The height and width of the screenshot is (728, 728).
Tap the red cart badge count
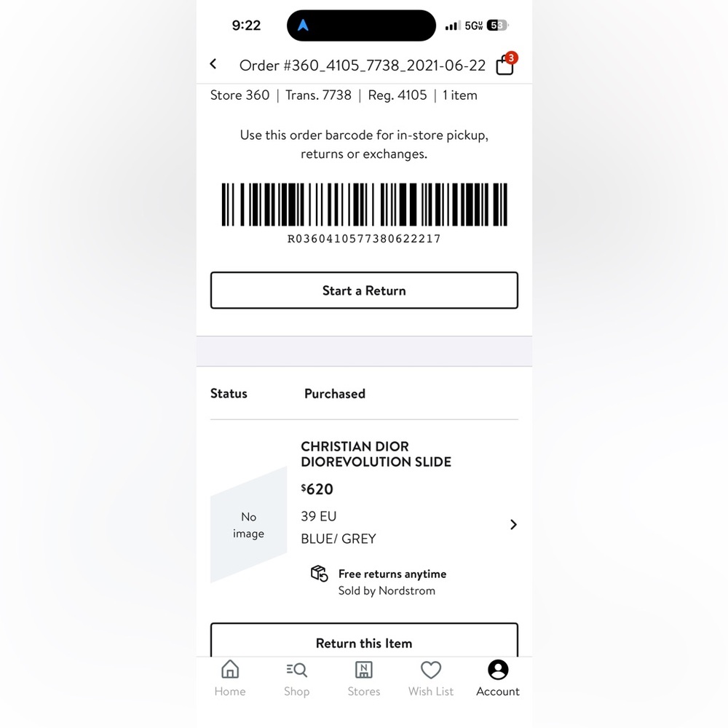[511, 58]
